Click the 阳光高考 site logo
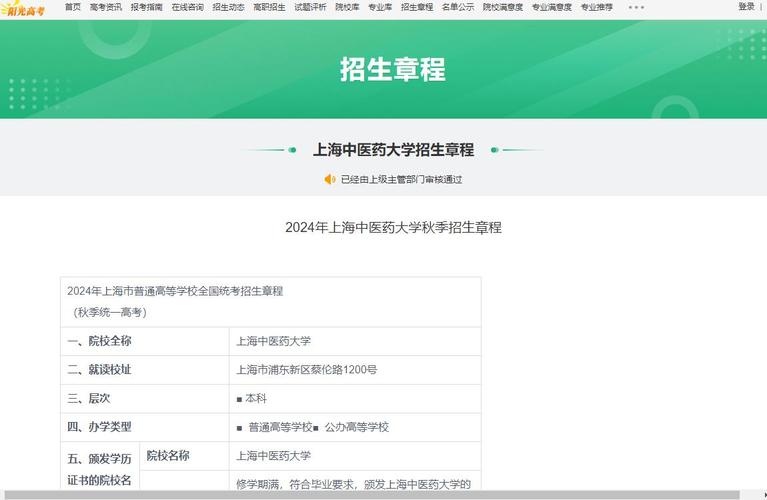Image resolution: width=767 pixels, height=500 pixels. [23, 9]
